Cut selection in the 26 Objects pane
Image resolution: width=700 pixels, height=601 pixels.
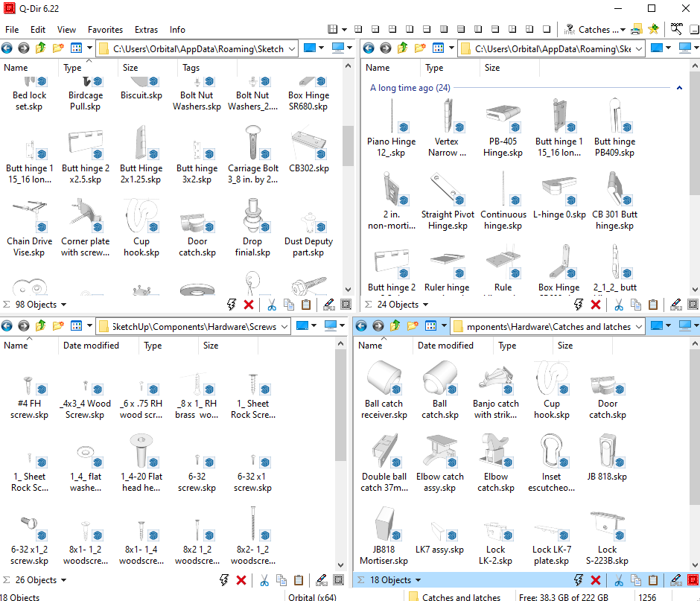click(264, 580)
